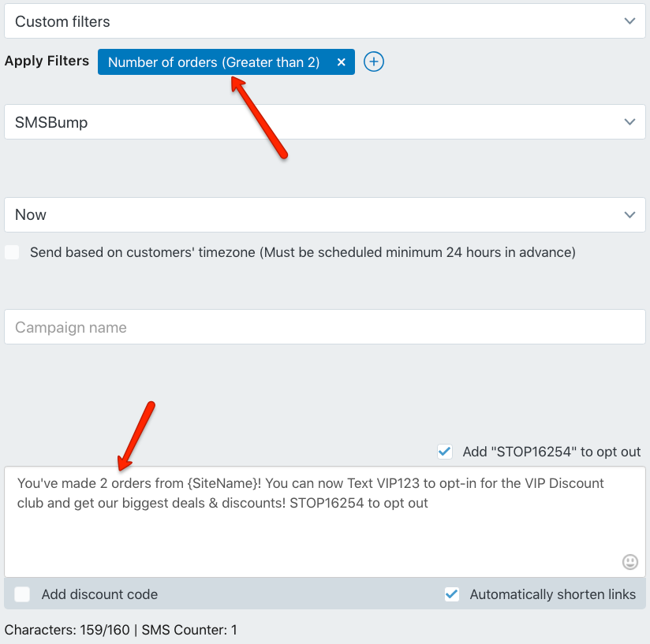Image resolution: width=650 pixels, height=644 pixels.
Task: Select the Number of orders filter tag
Action: point(214,62)
